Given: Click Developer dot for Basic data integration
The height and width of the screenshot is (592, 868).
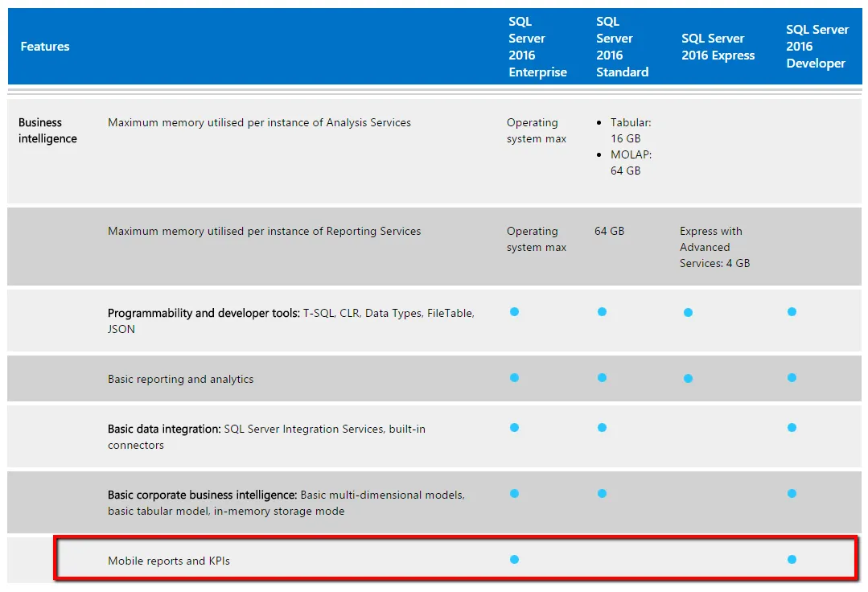Looking at the screenshot, I should coord(792,428).
